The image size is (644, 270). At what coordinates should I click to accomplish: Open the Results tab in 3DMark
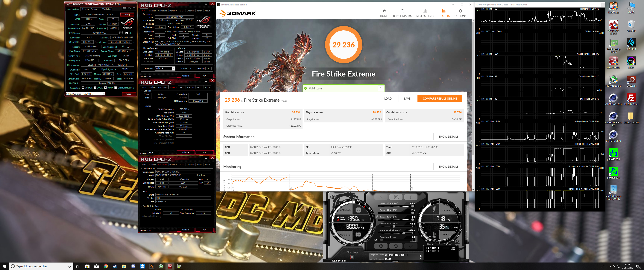(x=444, y=13)
